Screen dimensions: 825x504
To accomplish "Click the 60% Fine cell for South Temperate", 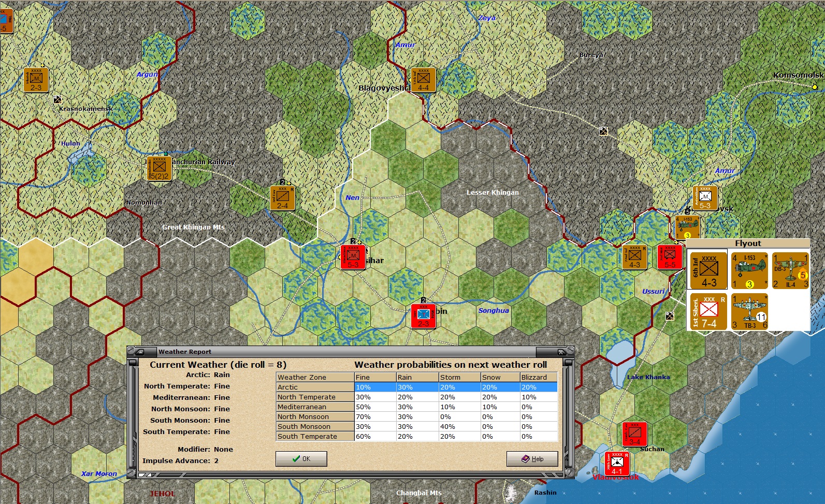I will (375, 436).
